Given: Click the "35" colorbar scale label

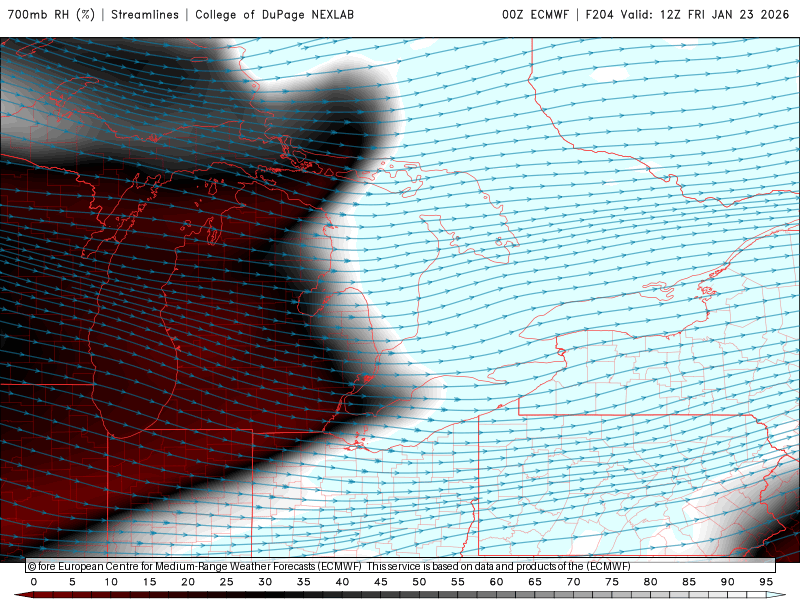Looking at the screenshot, I should pos(304,582).
